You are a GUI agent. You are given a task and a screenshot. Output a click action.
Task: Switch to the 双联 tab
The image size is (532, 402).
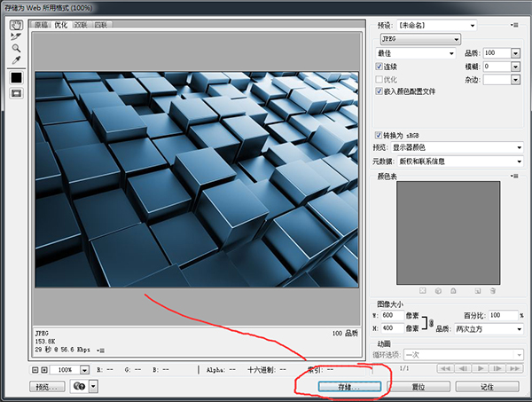(x=81, y=25)
